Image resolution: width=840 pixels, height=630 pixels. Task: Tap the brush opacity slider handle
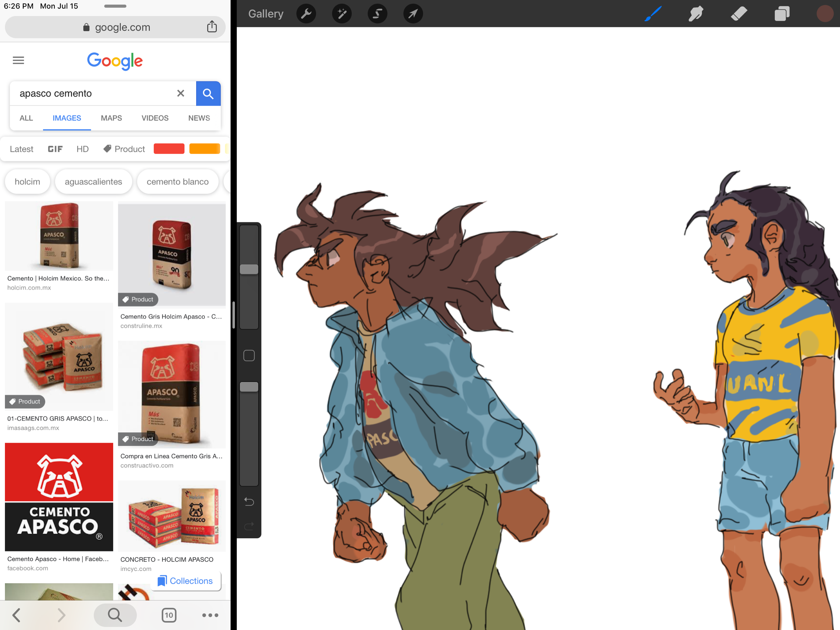(249, 387)
